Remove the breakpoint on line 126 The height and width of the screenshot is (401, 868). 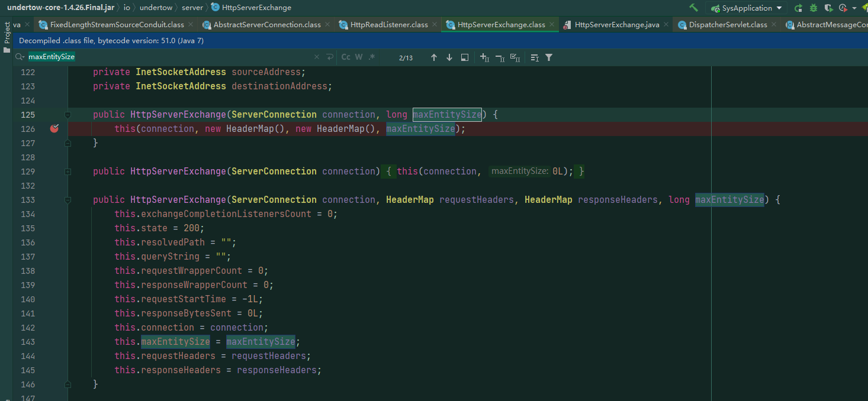pos(54,128)
